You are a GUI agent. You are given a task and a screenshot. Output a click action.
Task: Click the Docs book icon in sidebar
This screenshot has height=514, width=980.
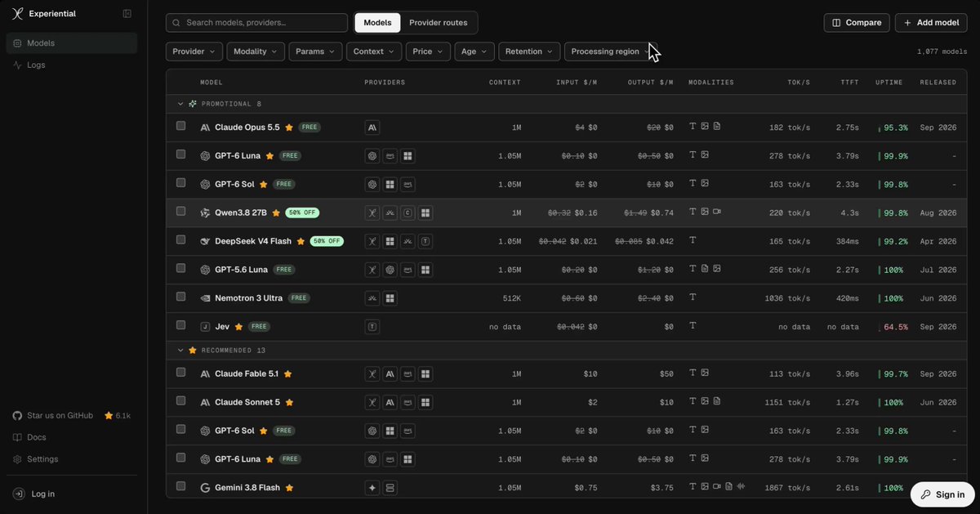pos(17,437)
